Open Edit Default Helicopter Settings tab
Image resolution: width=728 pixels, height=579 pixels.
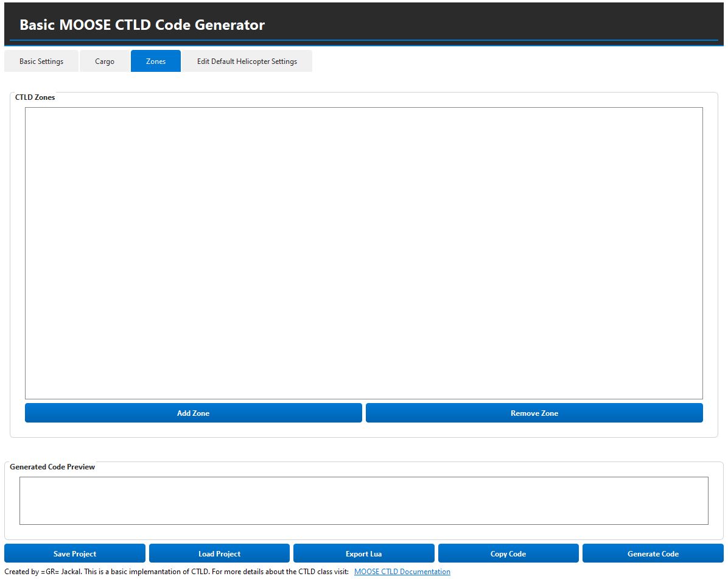[x=247, y=61]
